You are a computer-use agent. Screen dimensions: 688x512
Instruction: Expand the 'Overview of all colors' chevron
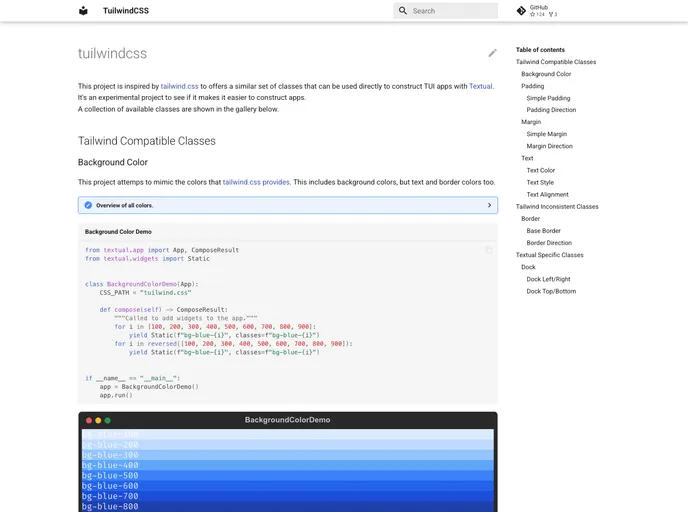point(489,205)
